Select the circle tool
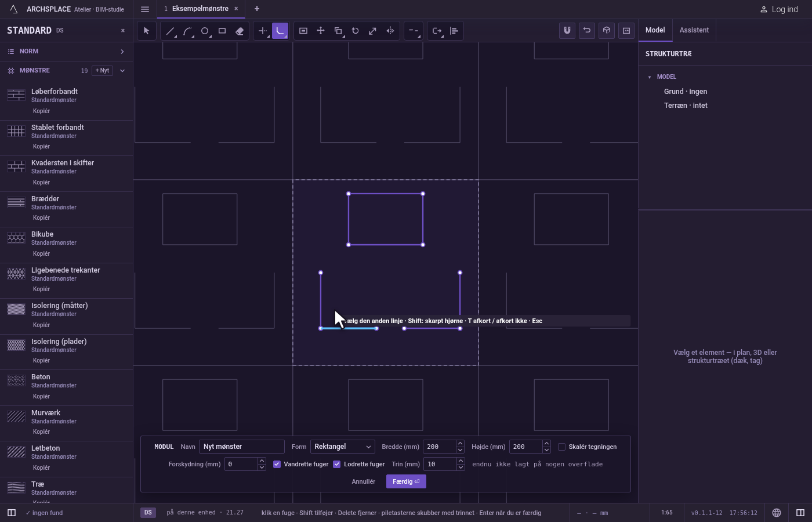The image size is (812, 522). [x=205, y=31]
